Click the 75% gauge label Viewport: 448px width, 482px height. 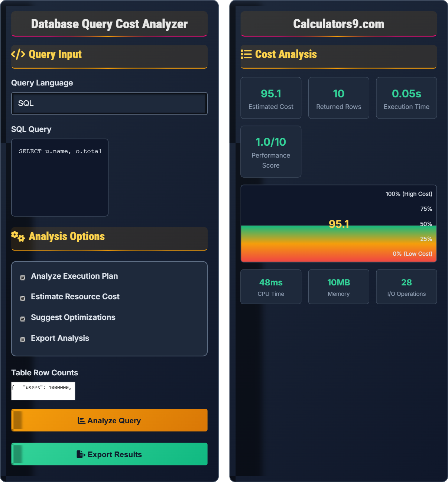[426, 209]
